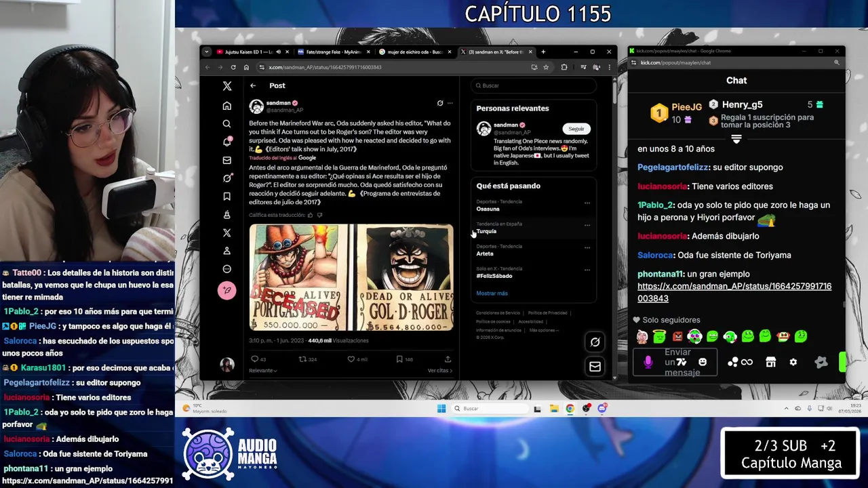The height and width of the screenshot is (488, 868).
Task: Open the Osasuna trending topic
Action: [x=488, y=209]
